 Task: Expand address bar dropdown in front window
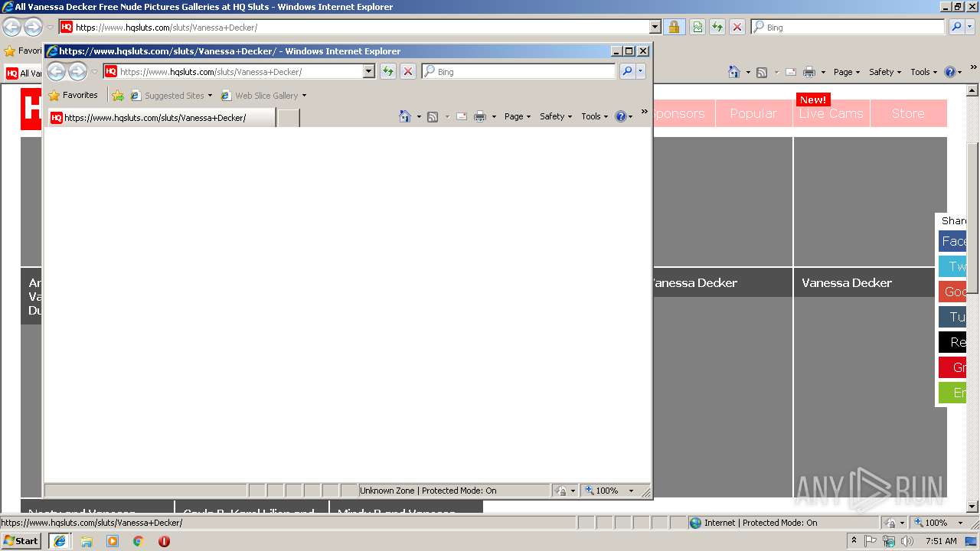(x=368, y=71)
